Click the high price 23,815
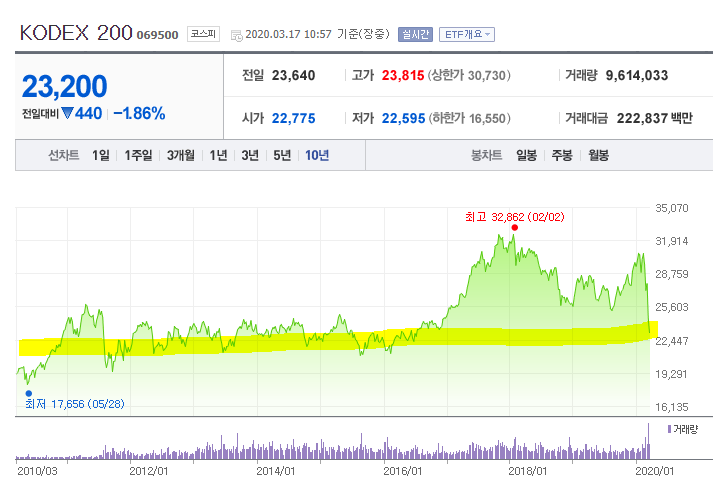Screen dimensions: 713x492 (403, 75)
